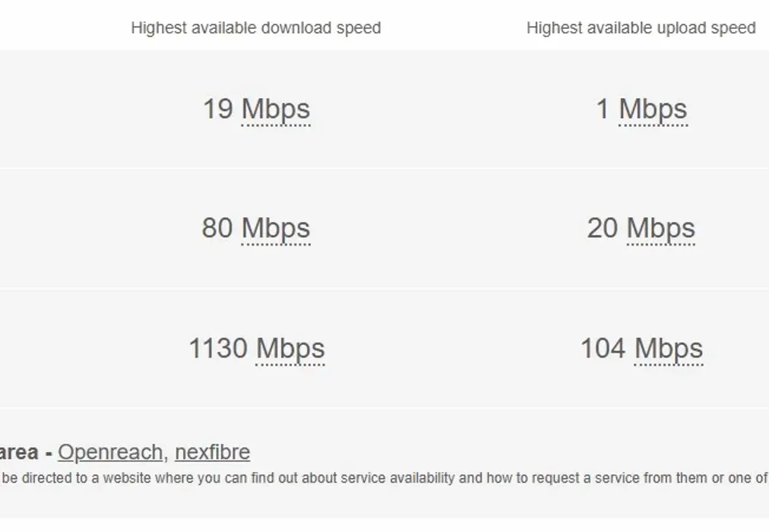Viewport: 769px width, 532px height.
Task: Select the 1 upload speed number
Action: click(x=603, y=109)
